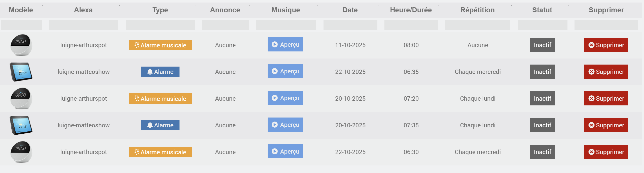Enable the 07:35 Chaque lundi alarm

[x=542, y=125]
